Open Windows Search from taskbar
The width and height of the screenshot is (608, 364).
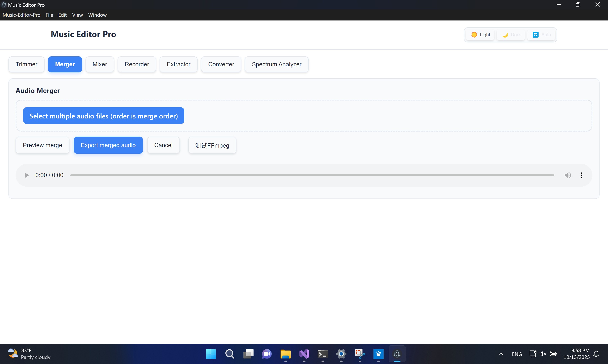point(229,354)
